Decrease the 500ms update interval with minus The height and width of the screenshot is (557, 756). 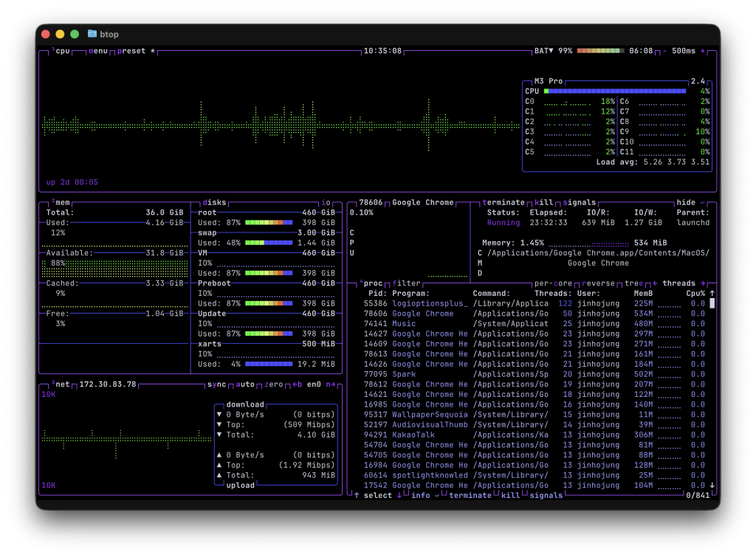tap(664, 51)
